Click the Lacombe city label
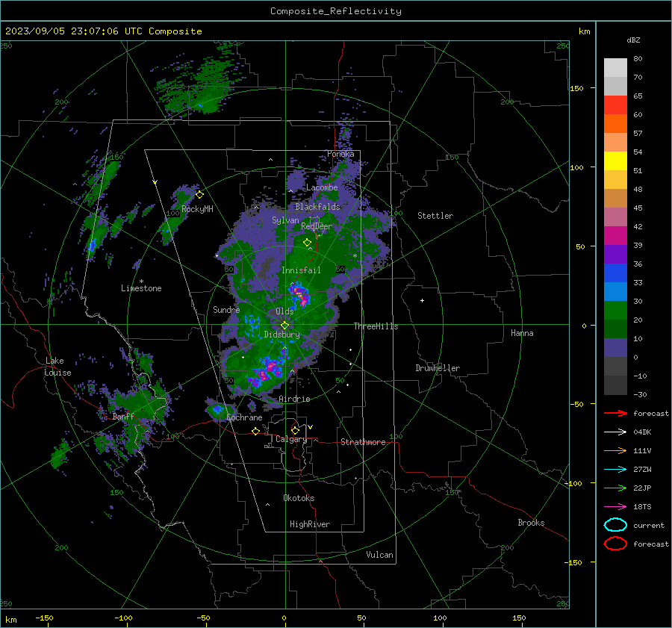The height and width of the screenshot is (628, 672). (322, 187)
